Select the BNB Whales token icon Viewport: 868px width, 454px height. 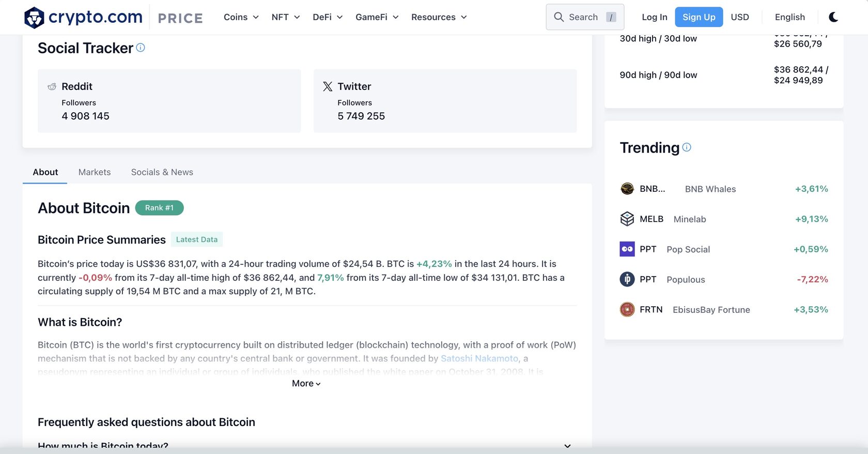(627, 188)
